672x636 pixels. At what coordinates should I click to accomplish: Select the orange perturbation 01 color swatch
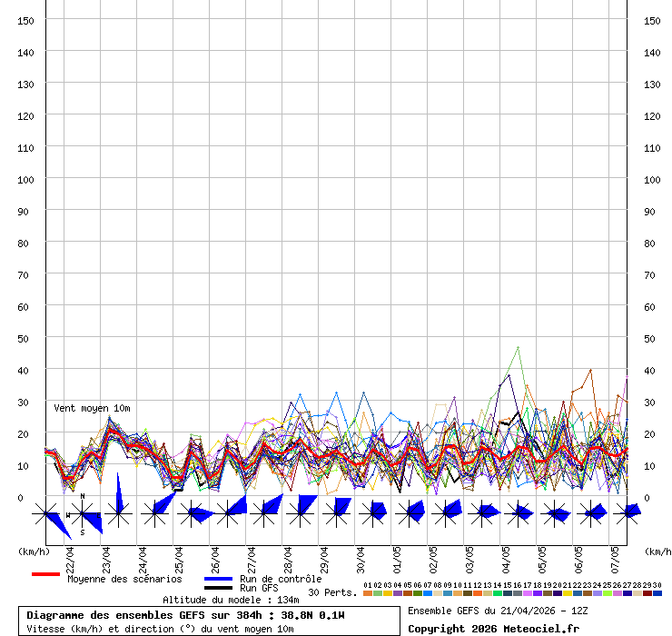click(367, 593)
